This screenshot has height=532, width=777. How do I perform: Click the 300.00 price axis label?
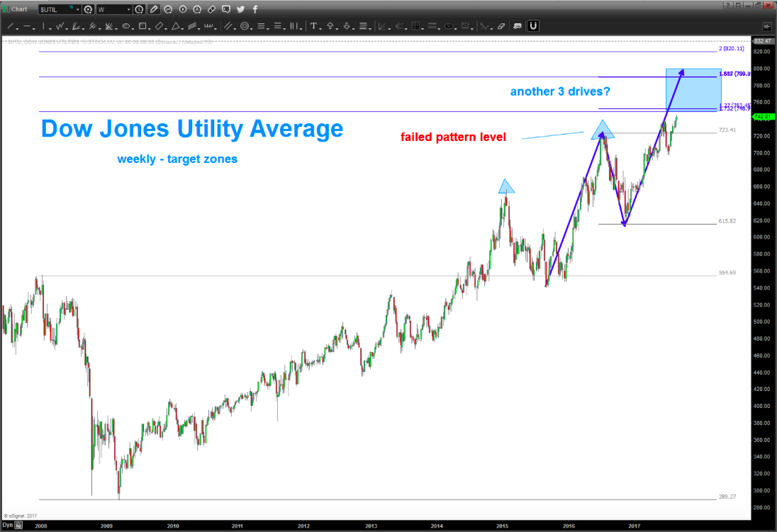(761, 491)
